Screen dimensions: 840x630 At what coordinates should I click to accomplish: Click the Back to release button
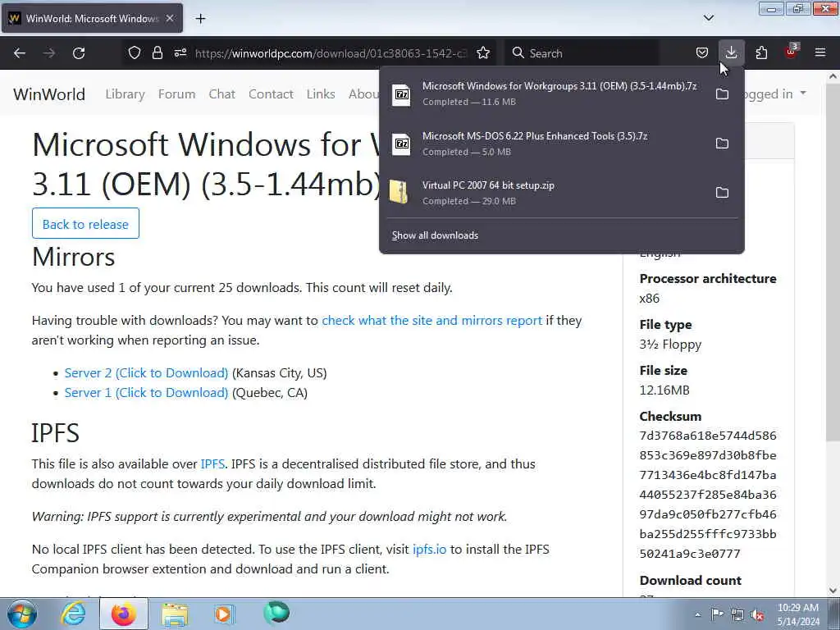click(x=85, y=223)
